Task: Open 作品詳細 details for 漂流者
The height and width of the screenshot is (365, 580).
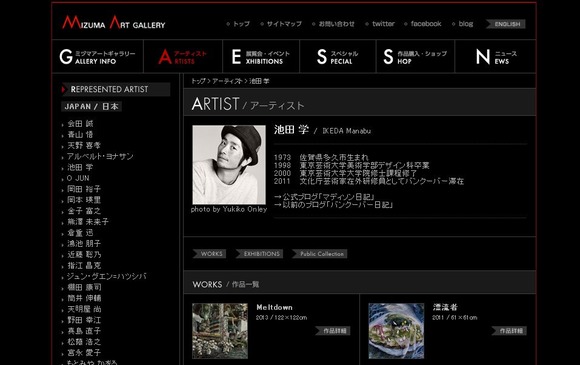Action: tap(509, 331)
